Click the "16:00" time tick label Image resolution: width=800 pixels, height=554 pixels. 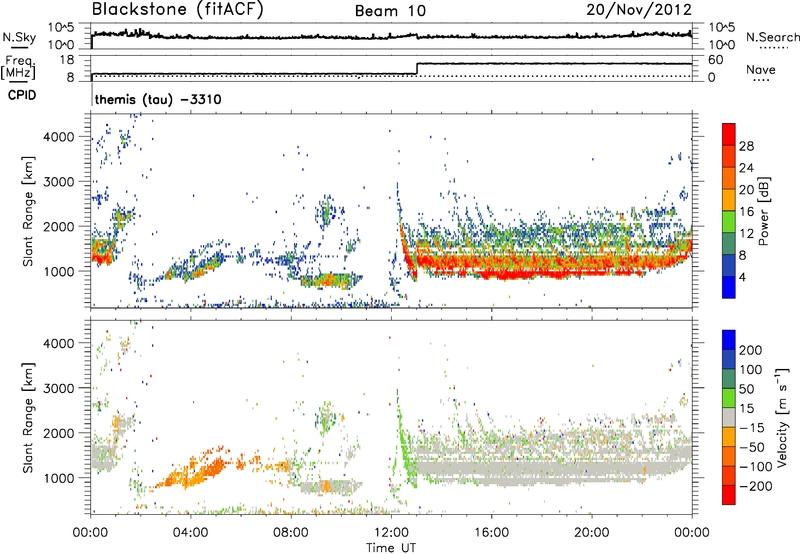[491, 533]
